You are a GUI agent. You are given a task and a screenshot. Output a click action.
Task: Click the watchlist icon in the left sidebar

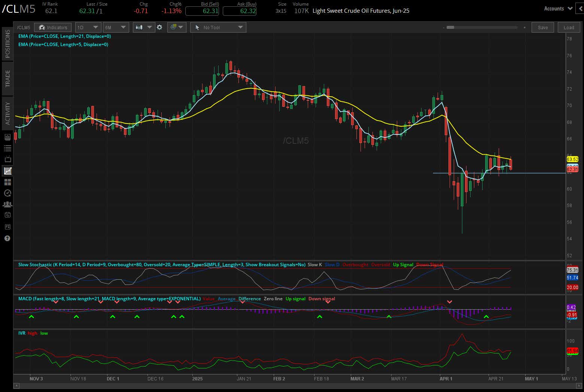(7, 148)
